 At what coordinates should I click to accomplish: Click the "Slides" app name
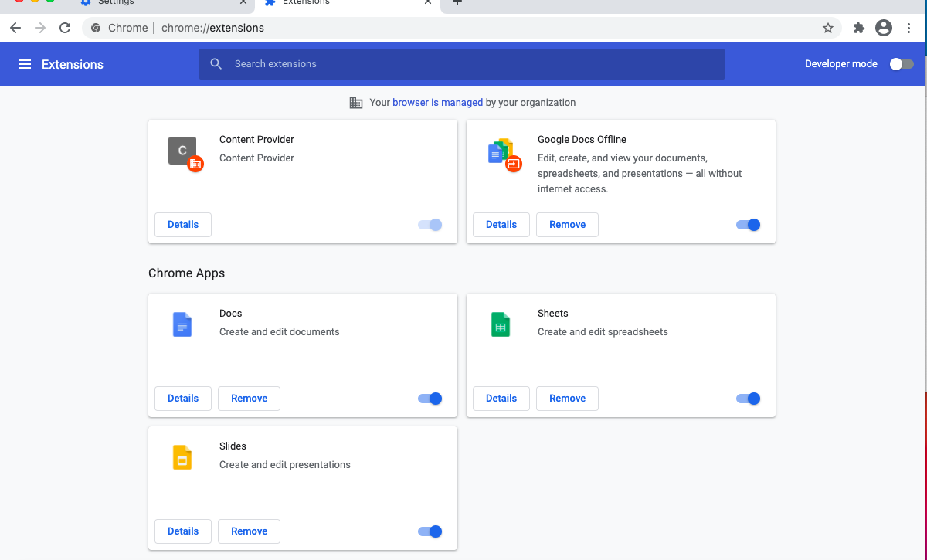pyautogui.click(x=233, y=446)
